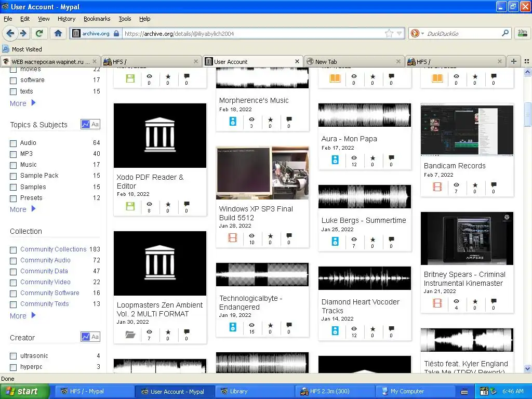Reload the page with the refresh icon
Screen dimensions: 532x399
[x=39, y=33]
